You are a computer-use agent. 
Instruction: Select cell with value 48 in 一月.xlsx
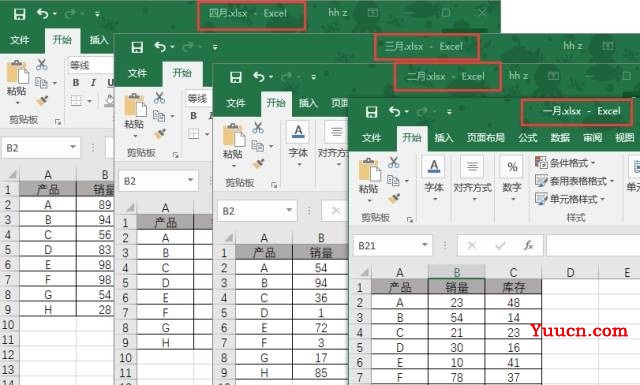[513, 303]
